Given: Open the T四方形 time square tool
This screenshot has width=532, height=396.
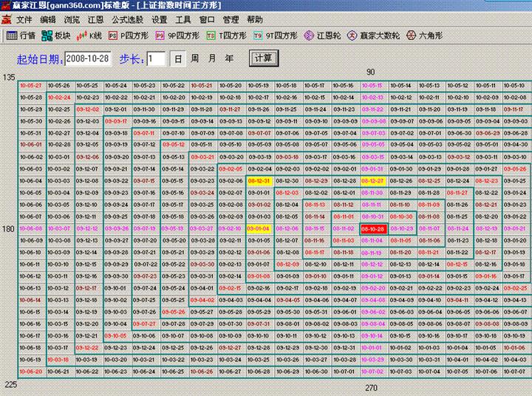Looking at the screenshot, I should pos(226,35).
